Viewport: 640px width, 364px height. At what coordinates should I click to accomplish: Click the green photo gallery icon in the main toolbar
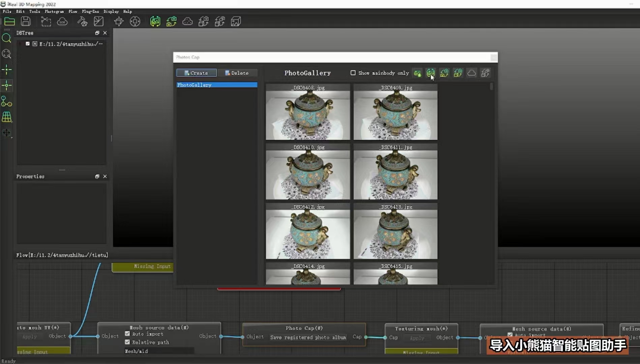coord(155,22)
